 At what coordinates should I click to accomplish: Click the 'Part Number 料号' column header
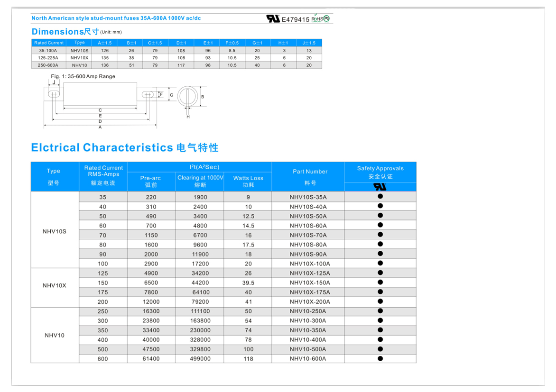pos(308,176)
